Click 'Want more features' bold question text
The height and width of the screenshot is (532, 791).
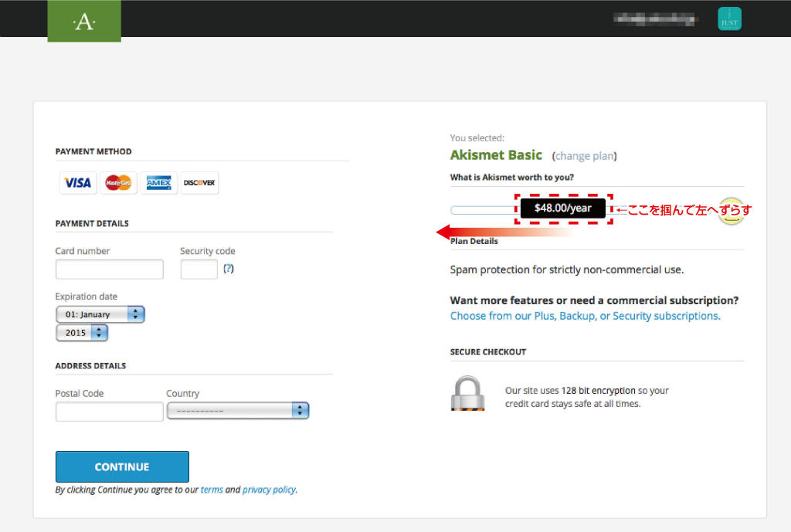point(594,300)
